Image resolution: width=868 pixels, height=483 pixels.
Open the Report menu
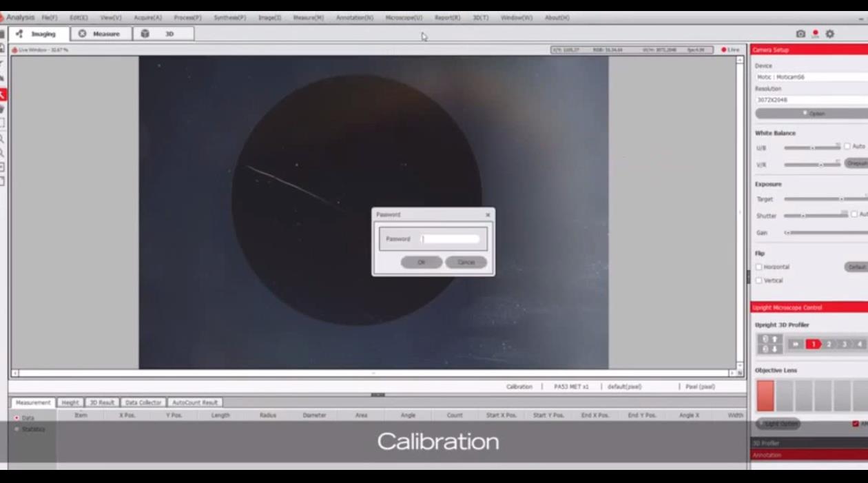(x=447, y=17)
